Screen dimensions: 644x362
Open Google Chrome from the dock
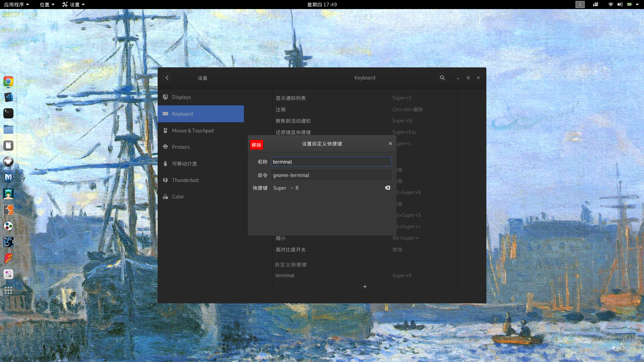coord(8,81)
